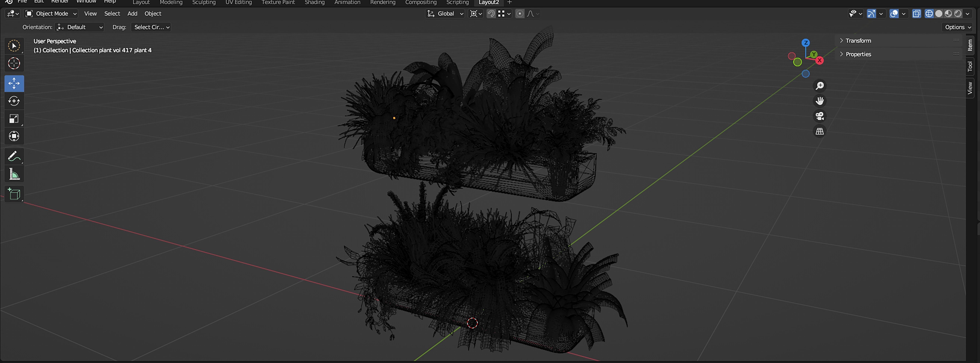Pick the Annotate pencil tool
Viewport: 980px width, 363px height.
[x=14, y=156]
